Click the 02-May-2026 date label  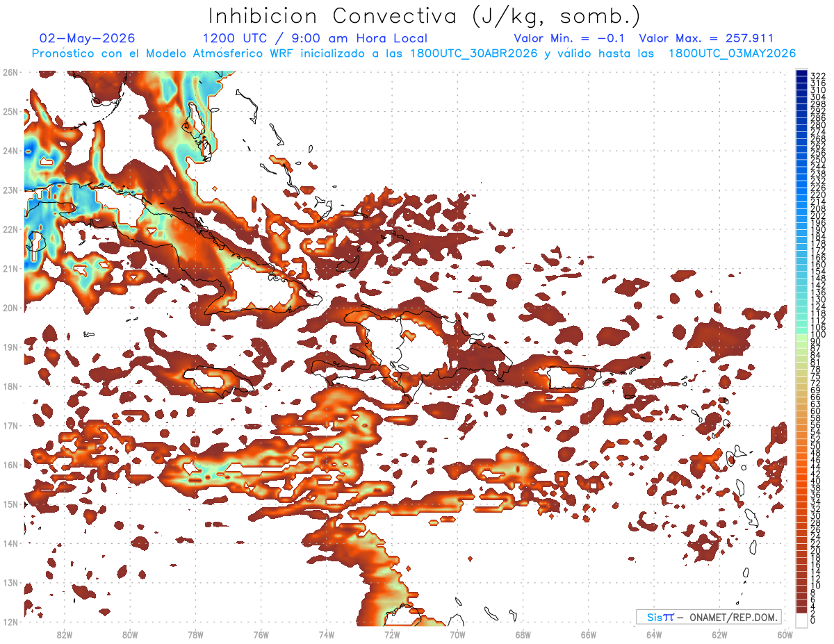[88, 38]
